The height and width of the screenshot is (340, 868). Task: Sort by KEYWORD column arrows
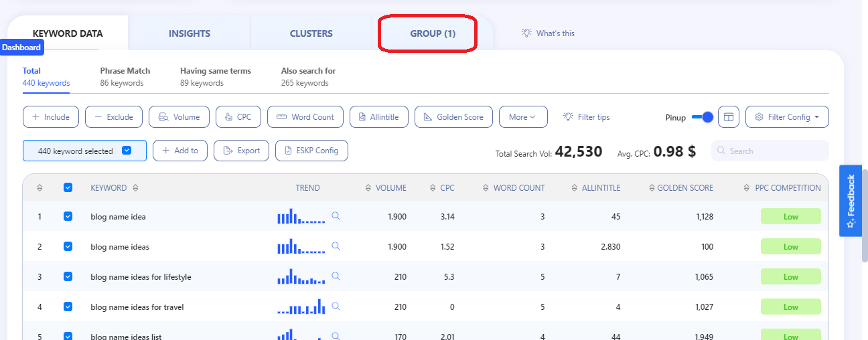pyautogui.click(x=135, y=188)
